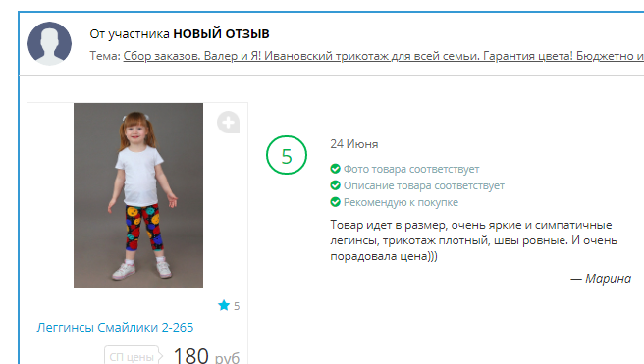The width and height of the screenshot is (644, 364).
Task: Open Леггинсы Смайлики 2-265 product link
Action: coord(115,328)
